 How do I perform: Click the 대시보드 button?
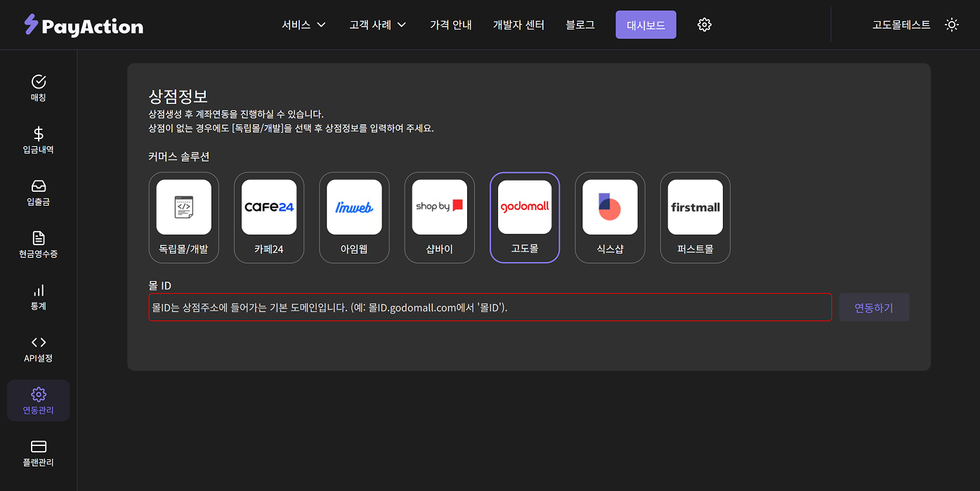[646, 25]
